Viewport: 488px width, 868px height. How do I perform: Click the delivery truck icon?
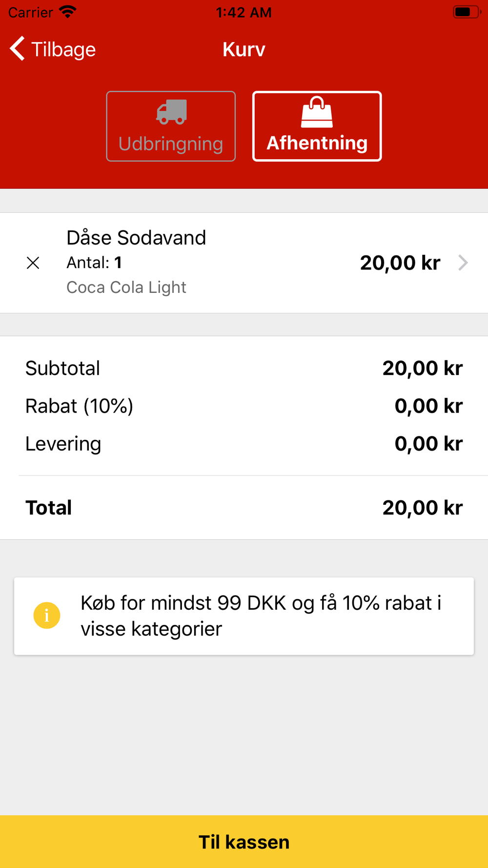tap(171, 112)
